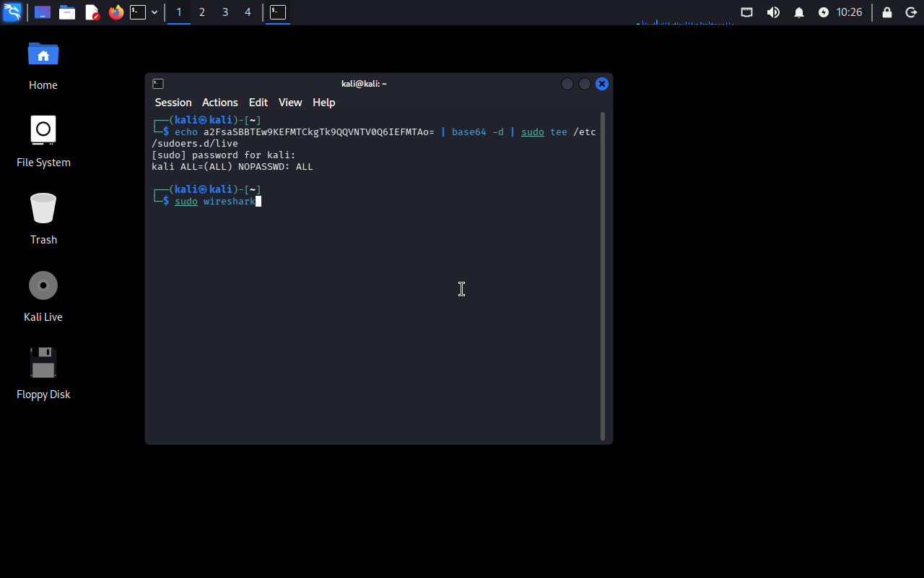Open the Actions menu in terminal
This screenshot has height=578, width=924.
(x=219, y=103)
